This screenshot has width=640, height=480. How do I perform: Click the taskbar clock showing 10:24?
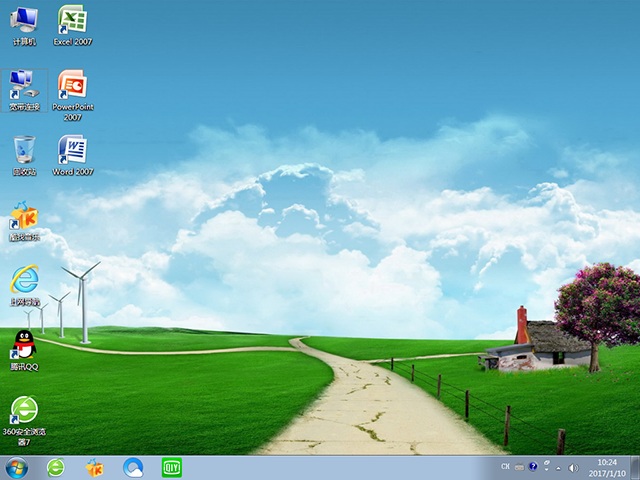pyautogui.click(x=606, y=467)
